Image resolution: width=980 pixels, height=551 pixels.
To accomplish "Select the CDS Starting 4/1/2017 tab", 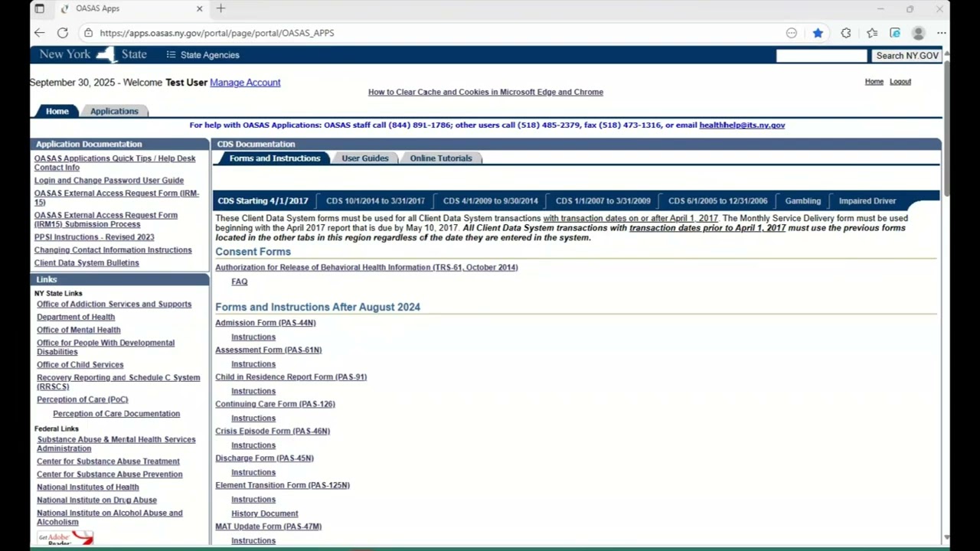I will [263, 201].
